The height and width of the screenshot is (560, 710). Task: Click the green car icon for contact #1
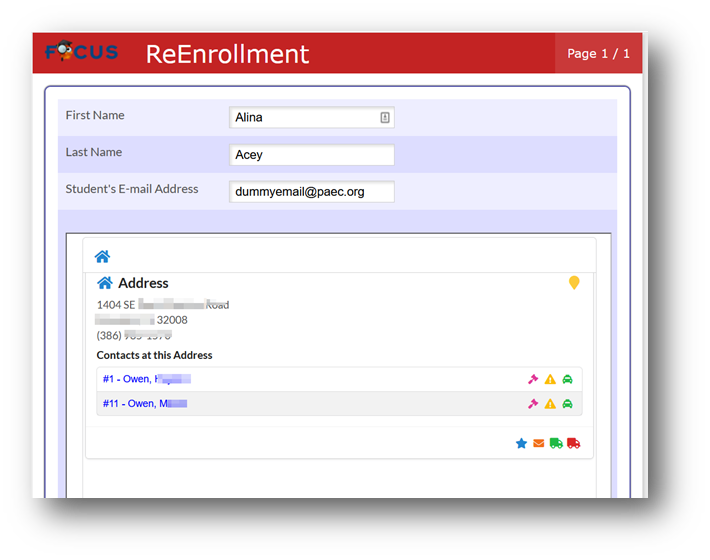coord(567,379)
